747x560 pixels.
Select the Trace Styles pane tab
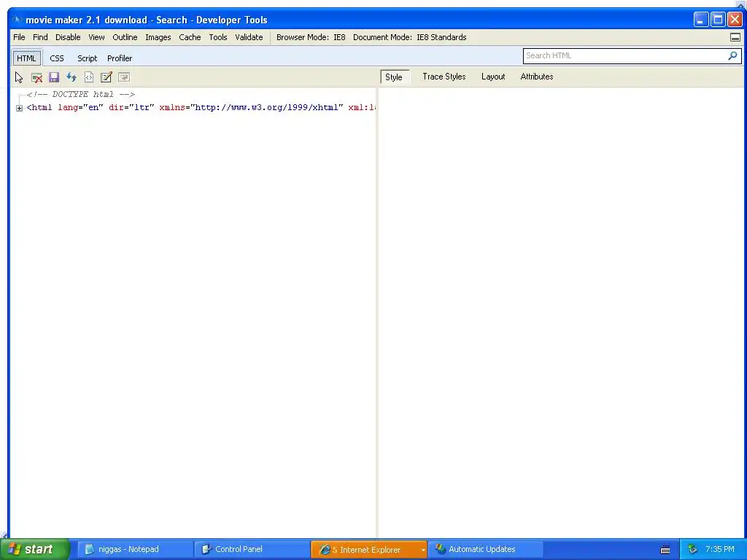point(444,77)
